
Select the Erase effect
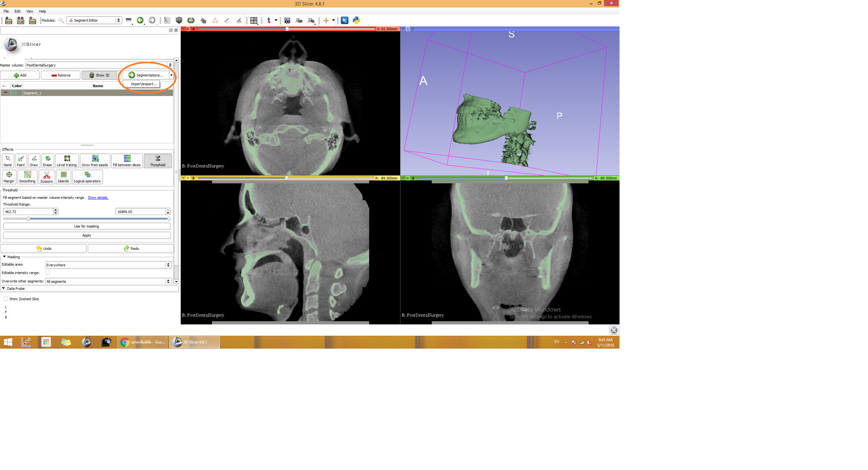tap(47, 161)
